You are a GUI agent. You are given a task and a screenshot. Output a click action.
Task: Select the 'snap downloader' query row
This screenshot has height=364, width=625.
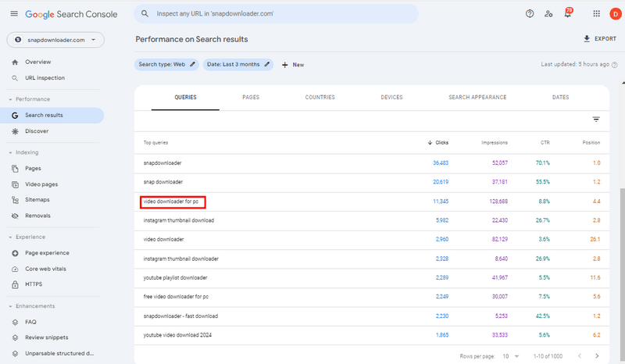click(x=372, y=182)
